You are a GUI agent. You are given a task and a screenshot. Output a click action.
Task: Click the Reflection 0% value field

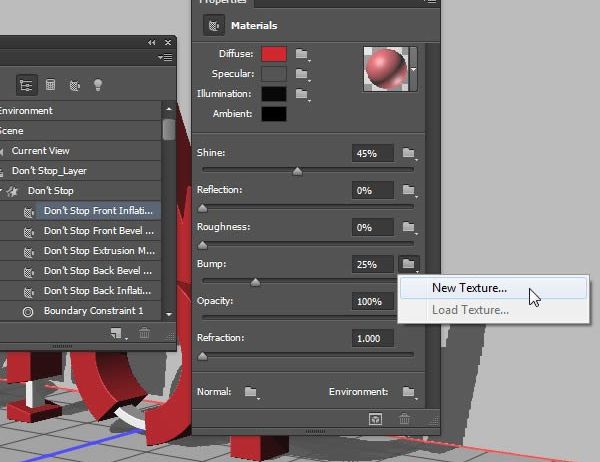tap(373, 190)
